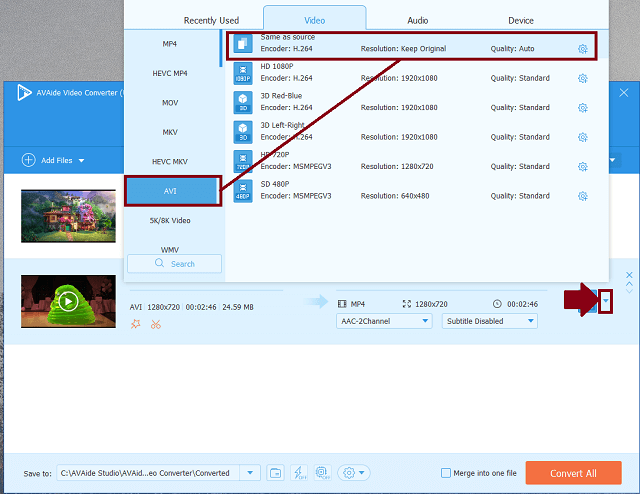Open the output folder icon
This screenshot has height=494, width=640.
coord(276,473)
